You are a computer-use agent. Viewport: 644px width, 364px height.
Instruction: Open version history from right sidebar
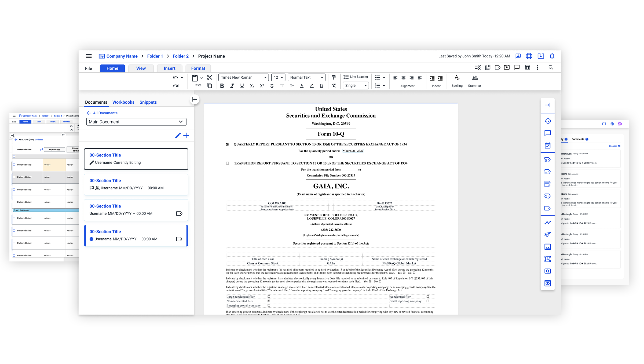(548, 121)
